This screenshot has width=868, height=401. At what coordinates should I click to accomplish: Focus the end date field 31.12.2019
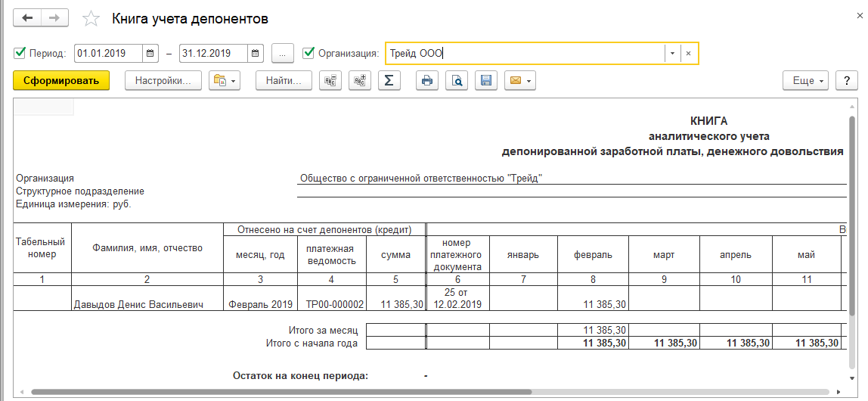213,54
